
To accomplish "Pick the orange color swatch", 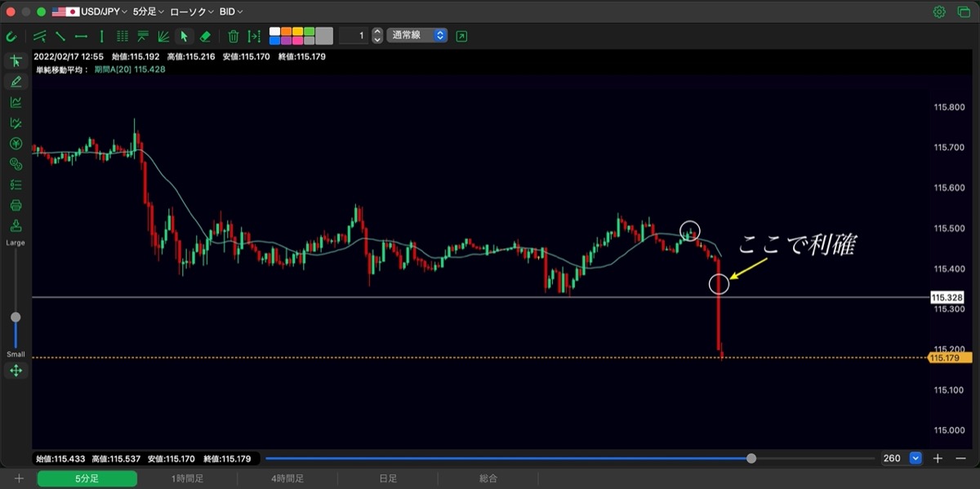I will pos(286,32).
